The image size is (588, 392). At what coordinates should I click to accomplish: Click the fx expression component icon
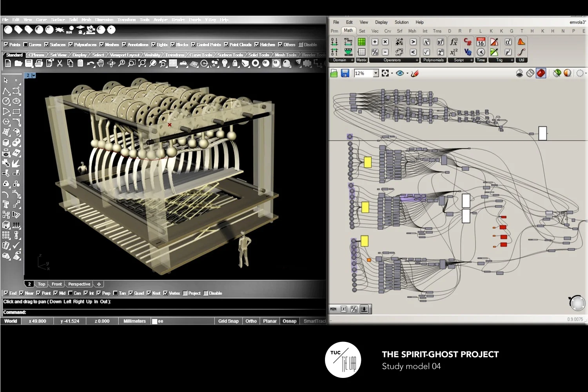[454, 42]
